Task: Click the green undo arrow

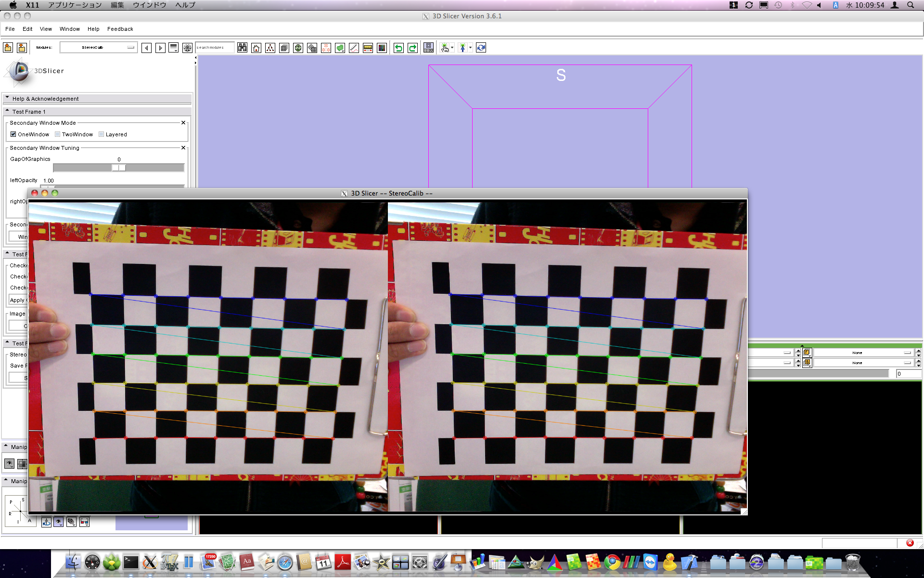Action: click(398, 48)
